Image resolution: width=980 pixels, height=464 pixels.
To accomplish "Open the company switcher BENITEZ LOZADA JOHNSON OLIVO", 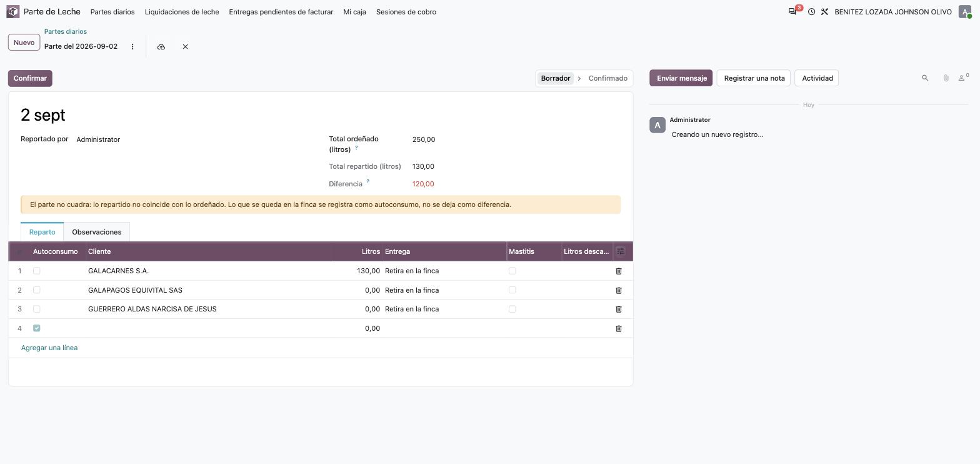I will [893, 12].
